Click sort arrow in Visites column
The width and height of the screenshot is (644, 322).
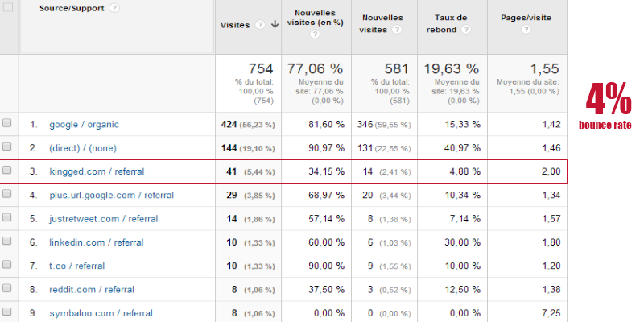point(275,25)
